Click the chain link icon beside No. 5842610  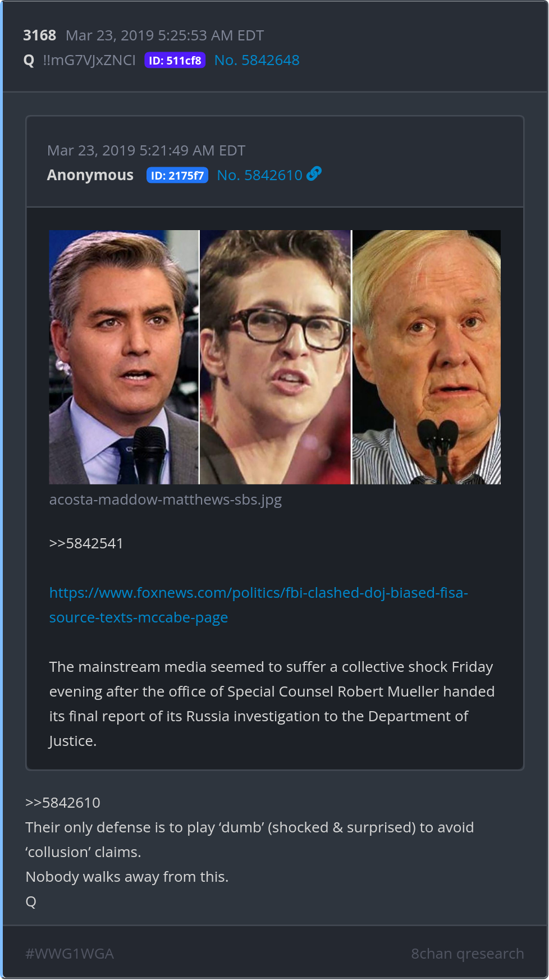[314, 174]
